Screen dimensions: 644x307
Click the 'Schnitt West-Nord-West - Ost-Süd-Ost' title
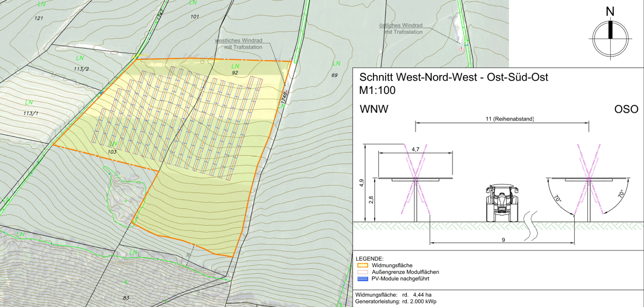pos(453,77)
